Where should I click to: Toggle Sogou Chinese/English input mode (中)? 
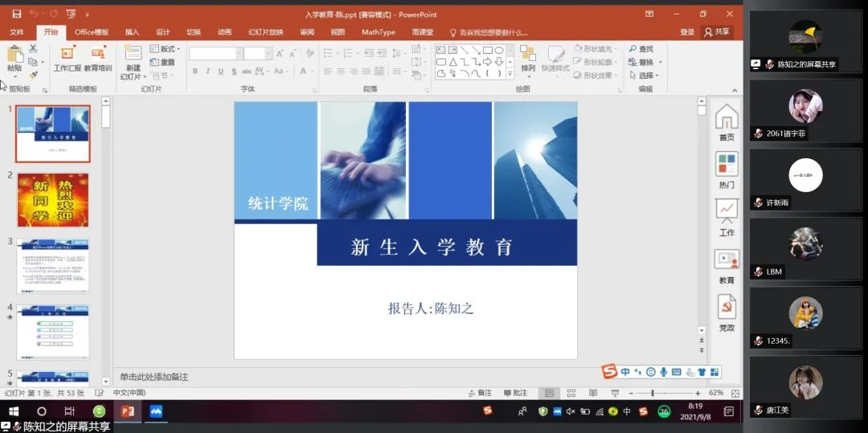click(625, 372)
